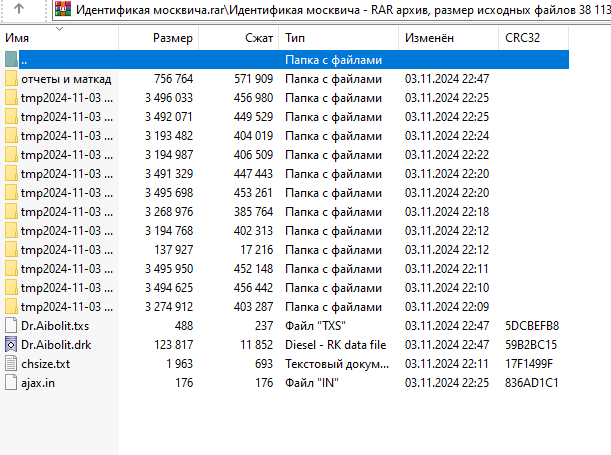Select the Dr.Aibolit.txs file name
Image resolution: width=611 pixels, height=455 pixels.
click(55, 326)
